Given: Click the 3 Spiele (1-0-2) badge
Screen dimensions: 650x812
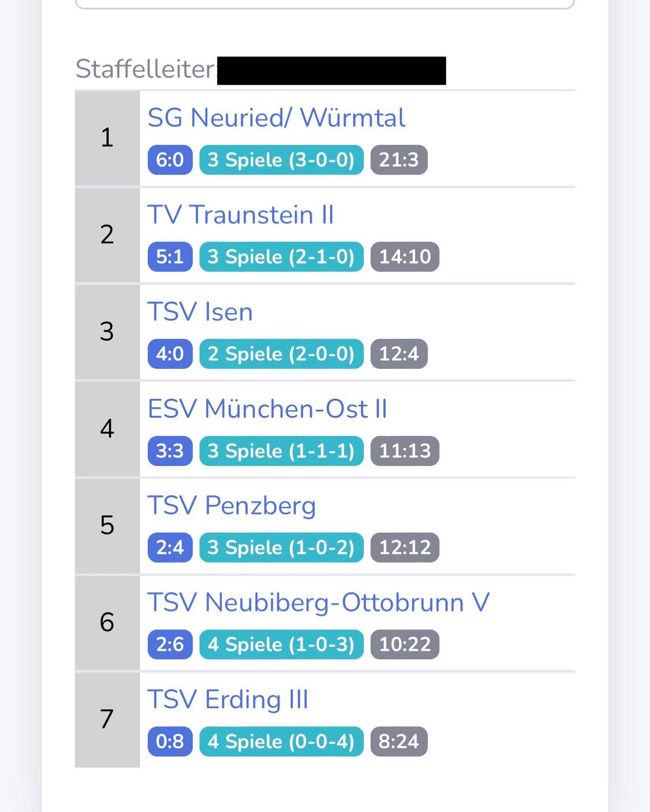Looking at the screenshot, I should coord(281,548).
